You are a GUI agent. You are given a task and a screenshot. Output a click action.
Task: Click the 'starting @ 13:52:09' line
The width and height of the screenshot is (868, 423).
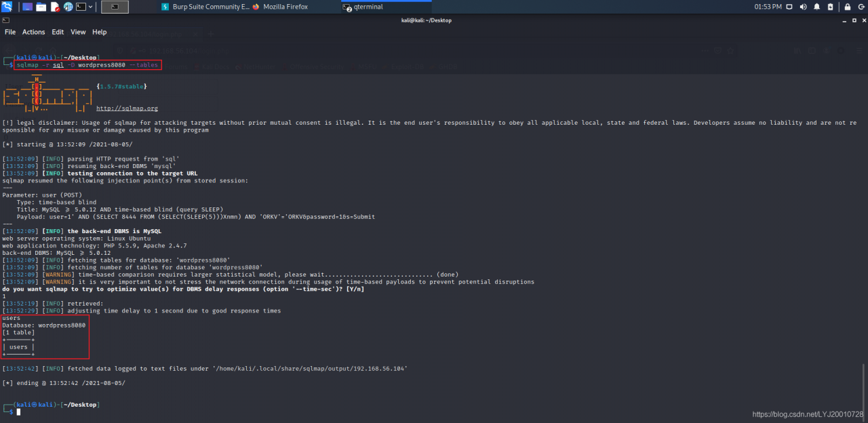click(67, 144)
